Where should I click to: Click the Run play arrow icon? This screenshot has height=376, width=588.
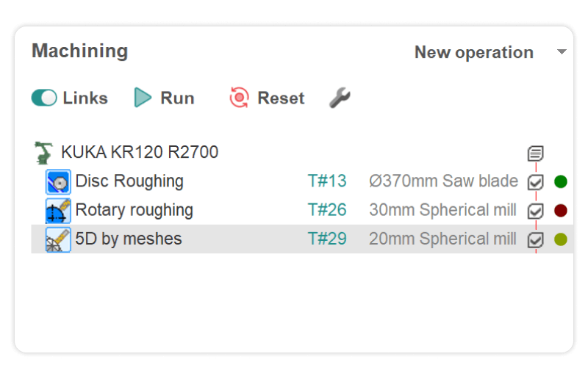(x=143, y=98)
